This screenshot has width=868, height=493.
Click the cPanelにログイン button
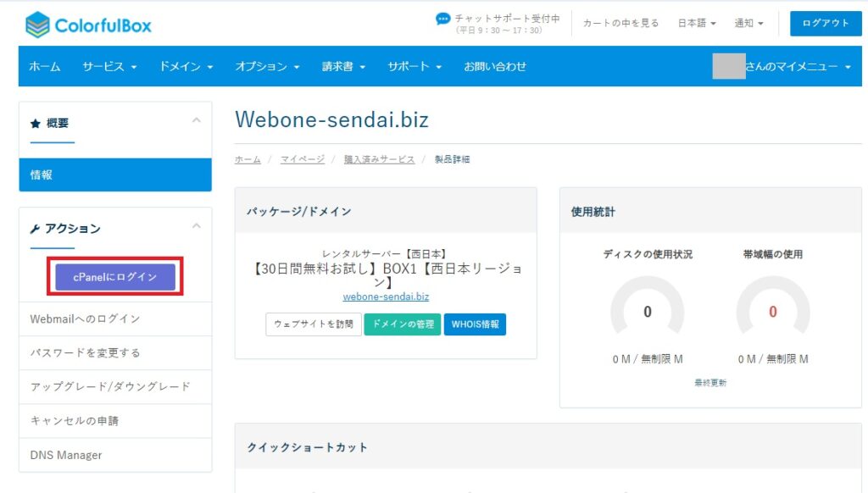115,277
